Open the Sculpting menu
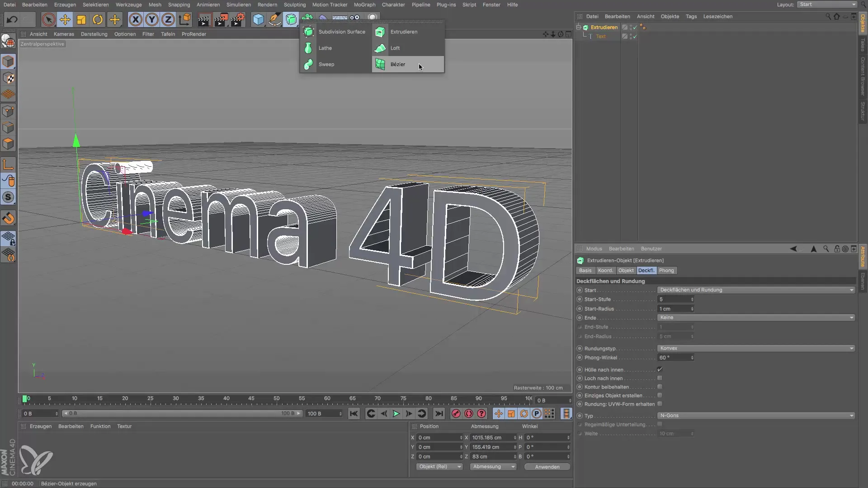This screenshot has width=868, height=488. (295, 5)
